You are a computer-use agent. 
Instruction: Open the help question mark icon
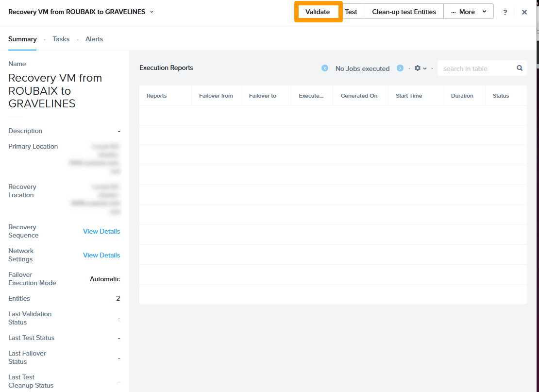pyautogui.click(x=505, y=12)
